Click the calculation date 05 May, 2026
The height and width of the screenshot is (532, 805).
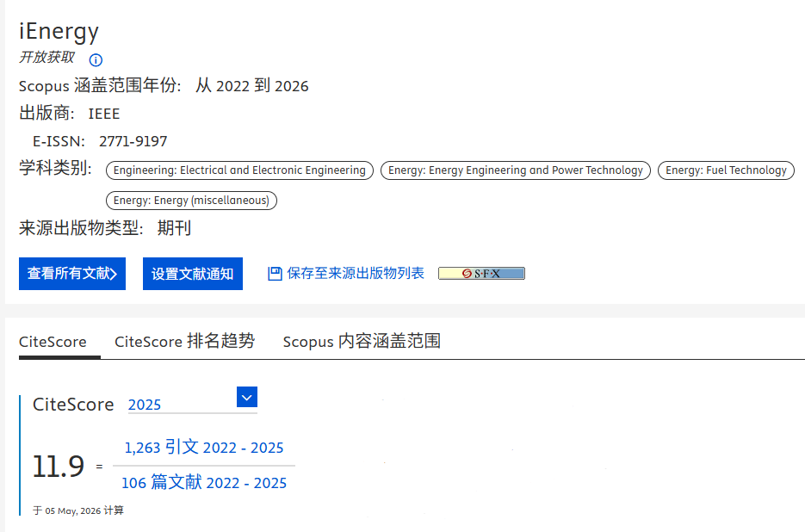(x=73, y=511)
